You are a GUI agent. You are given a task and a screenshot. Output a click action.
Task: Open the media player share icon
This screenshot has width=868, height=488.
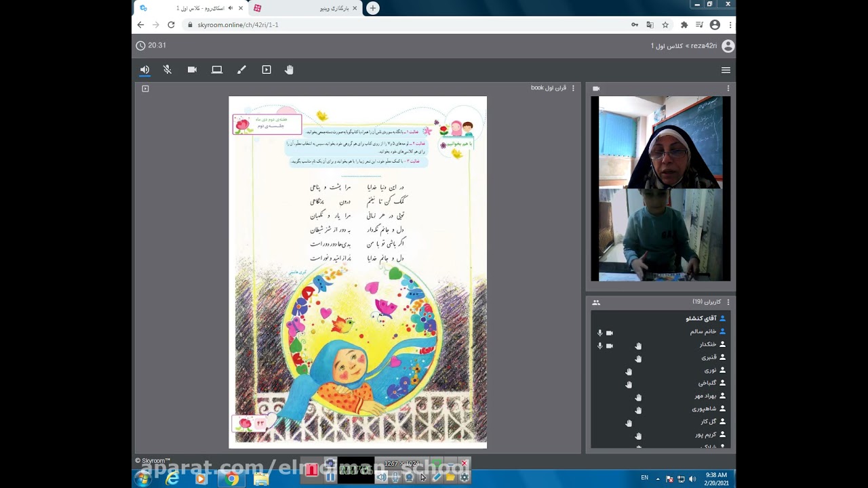[x=267, y=70]
